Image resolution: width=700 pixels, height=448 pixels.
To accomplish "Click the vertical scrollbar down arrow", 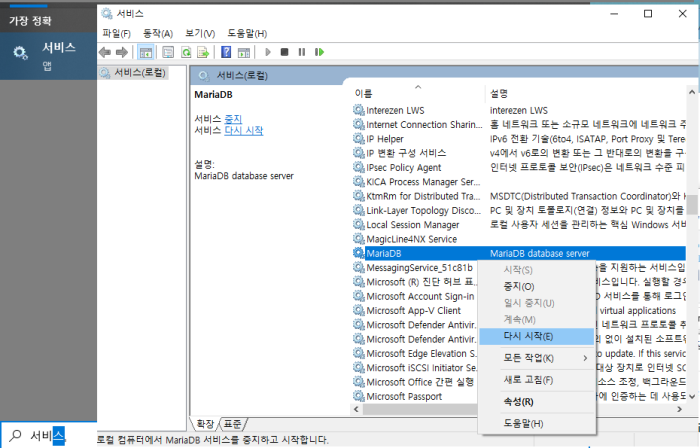I will [692, 396].
